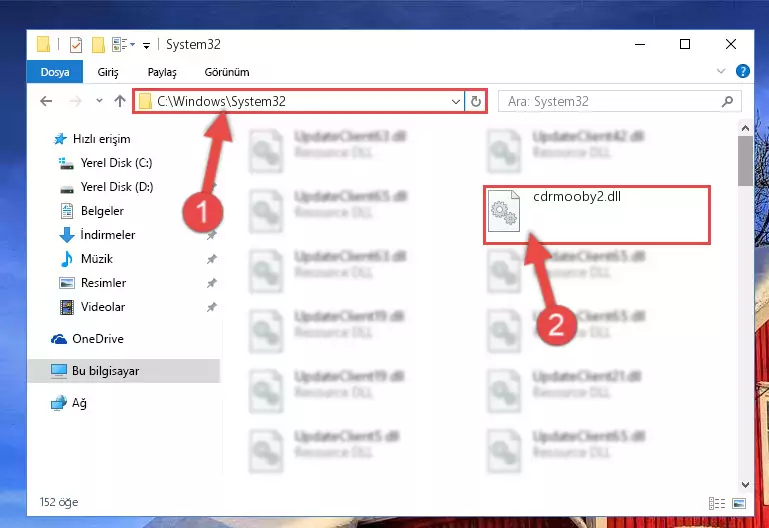Switch to the Görünüm ribbon tab

click(x=227, y=72)
